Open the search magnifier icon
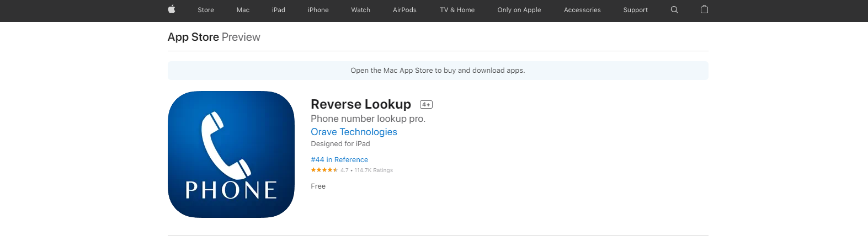This screenshot has width=868, height=241. click(674, 10)
